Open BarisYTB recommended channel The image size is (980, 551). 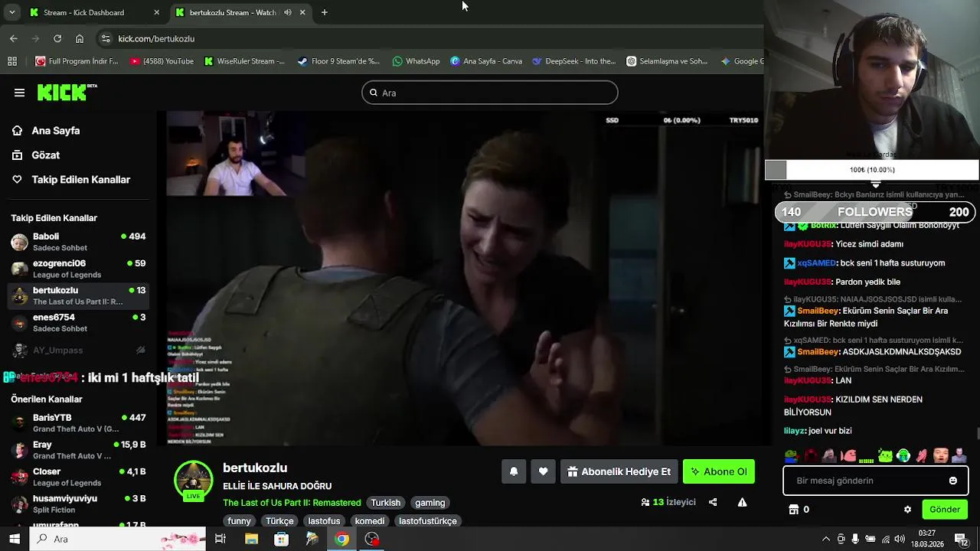78,423
